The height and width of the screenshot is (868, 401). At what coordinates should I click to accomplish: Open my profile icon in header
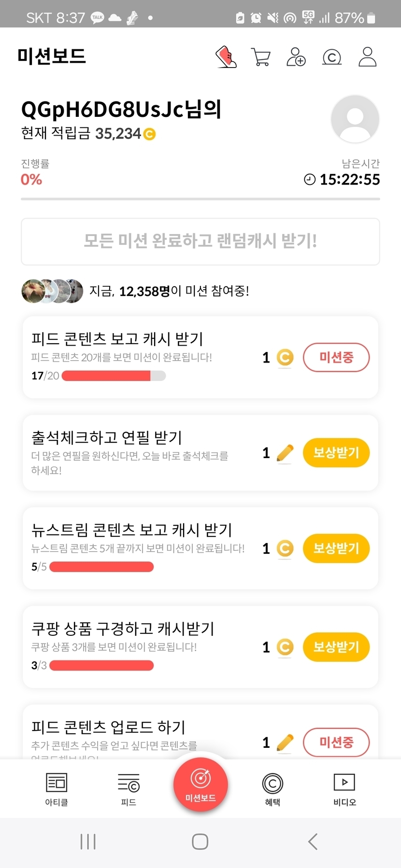(x=367, y=57)
